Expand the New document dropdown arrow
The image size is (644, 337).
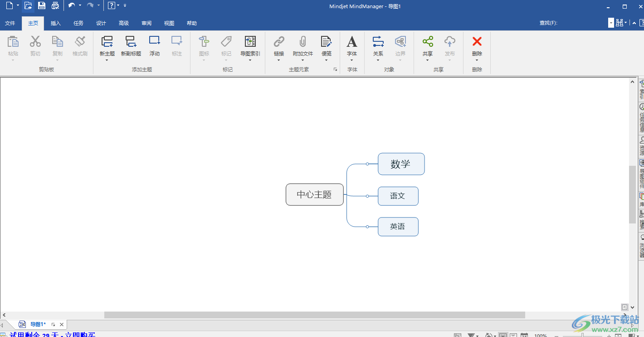(18, 5)
